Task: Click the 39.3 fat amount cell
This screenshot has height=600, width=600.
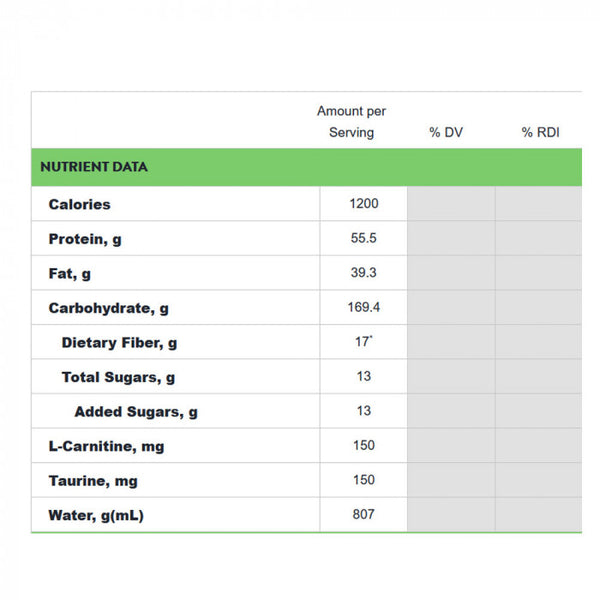Action: [x=363, y=273]
